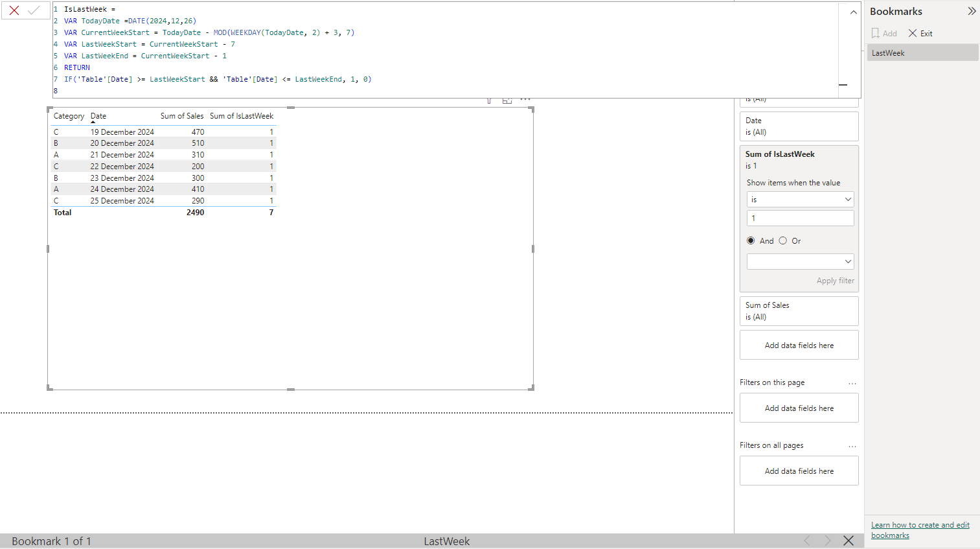This screenshot has height=549, width=980.
Task: Open the Date filter card
Action: [x=799, y=126]
